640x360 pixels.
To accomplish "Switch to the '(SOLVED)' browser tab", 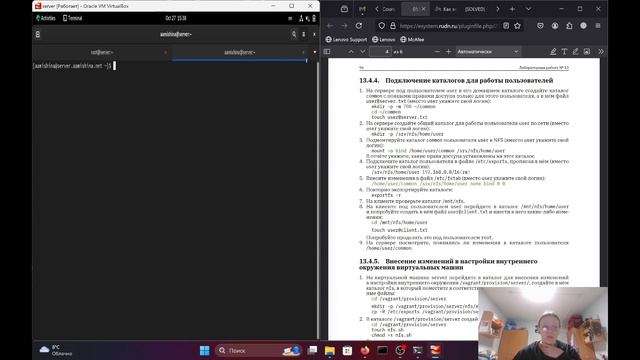I will tap(475, 9).
